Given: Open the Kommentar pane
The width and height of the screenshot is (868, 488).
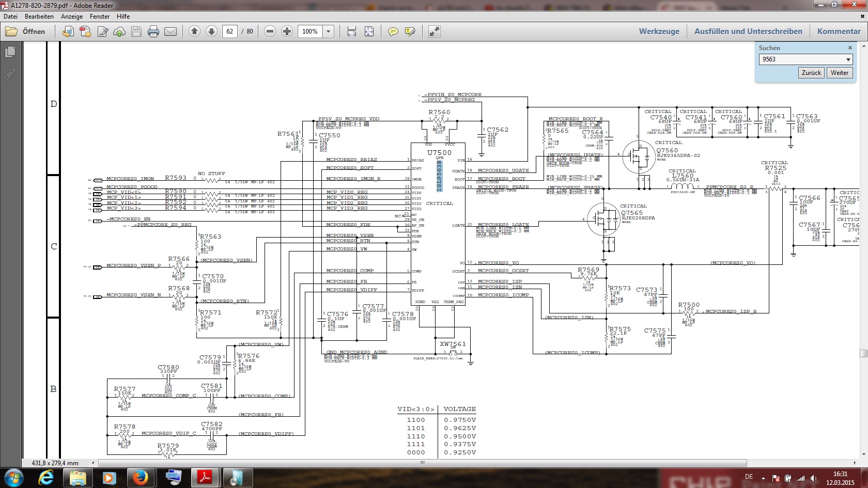Looking at the screenshot, I should [x=839, y=32].
